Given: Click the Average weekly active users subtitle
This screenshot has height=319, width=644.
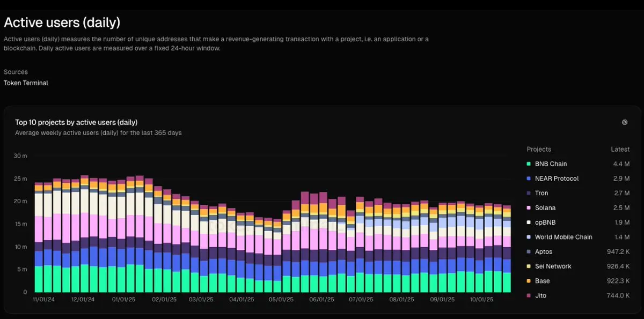Looking at the screenshot, I should click(x=98, y=133).
